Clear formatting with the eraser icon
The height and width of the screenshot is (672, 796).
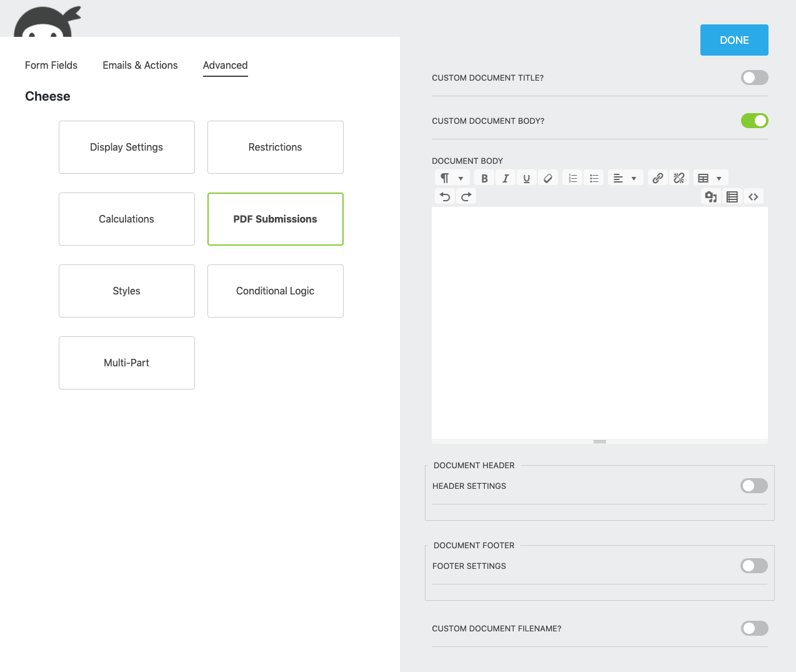pyautogui.click(x=547, y=178)
